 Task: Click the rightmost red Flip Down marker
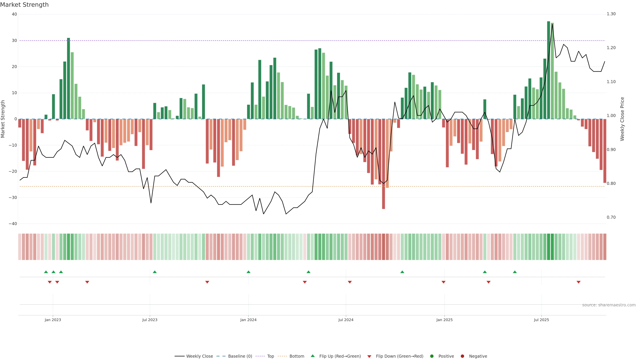pyautogui.click(x=578, y=282)
